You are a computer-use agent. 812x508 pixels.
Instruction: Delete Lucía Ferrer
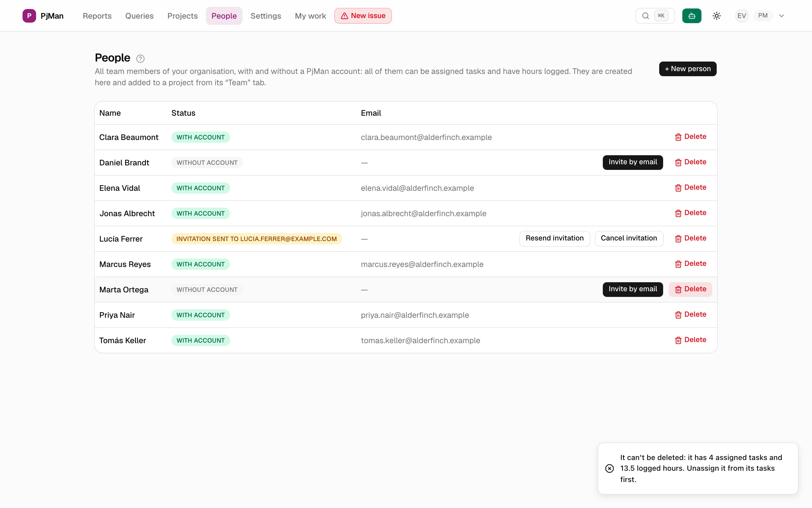(690, 238)
